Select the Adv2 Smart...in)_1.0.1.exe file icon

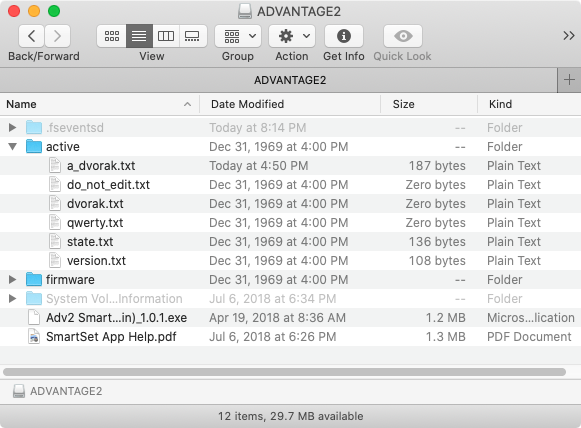coord(34,317)
